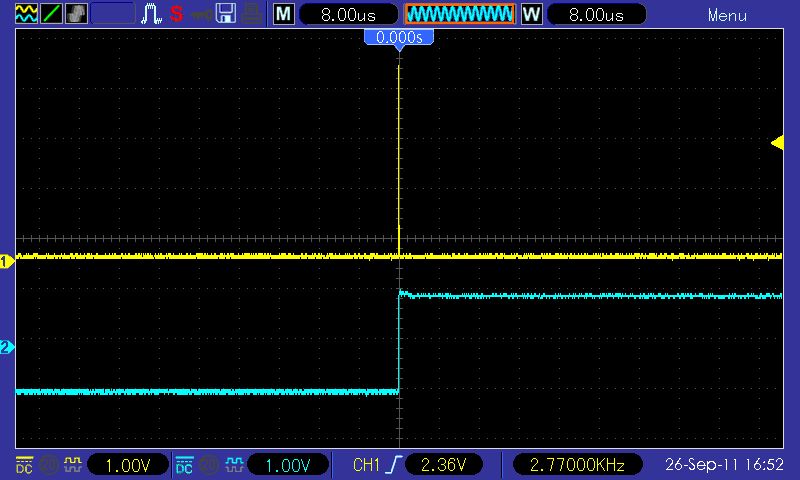Click the pulse waveform icon
The image size is (800, 480).
click(152, 14)
